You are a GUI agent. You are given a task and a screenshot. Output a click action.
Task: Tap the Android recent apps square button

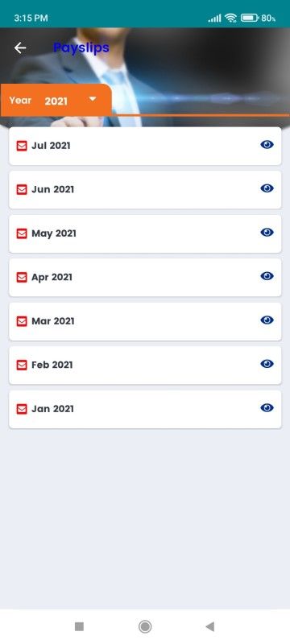79,626
